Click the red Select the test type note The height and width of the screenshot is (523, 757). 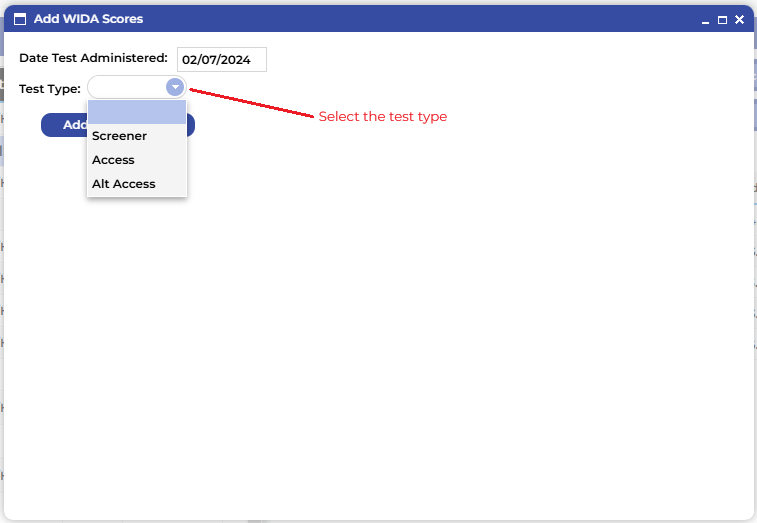(382, 117)
